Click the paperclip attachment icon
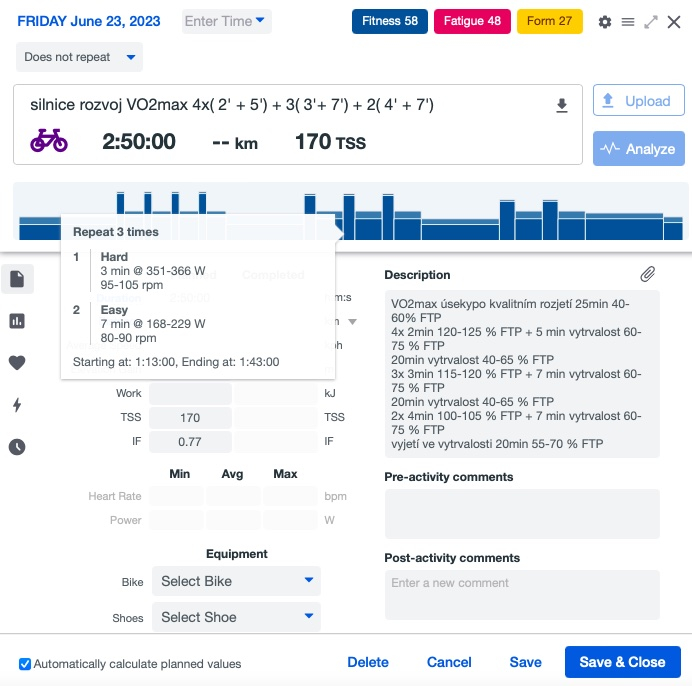This screenshot has width=692, height=686. [647, 274]
